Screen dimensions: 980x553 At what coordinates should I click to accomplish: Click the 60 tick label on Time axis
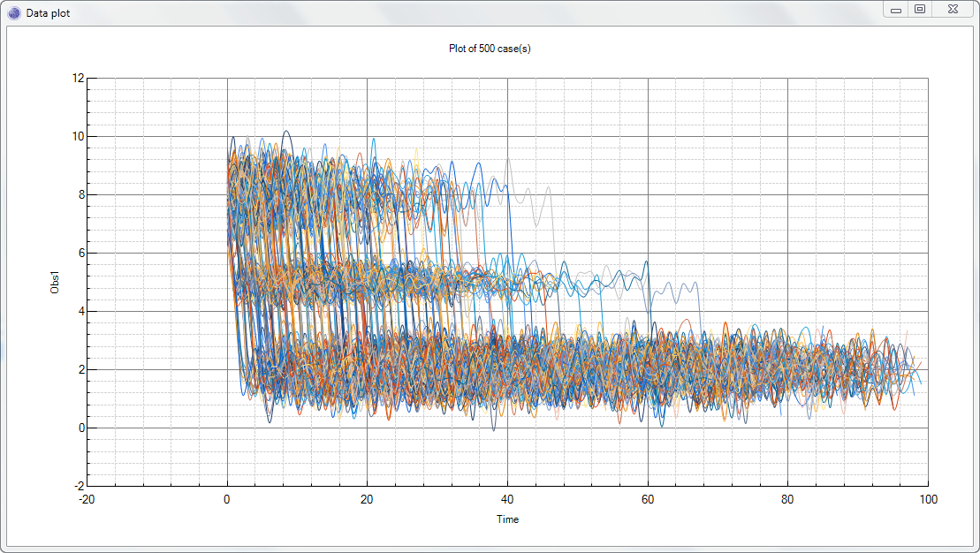[648, 499]
